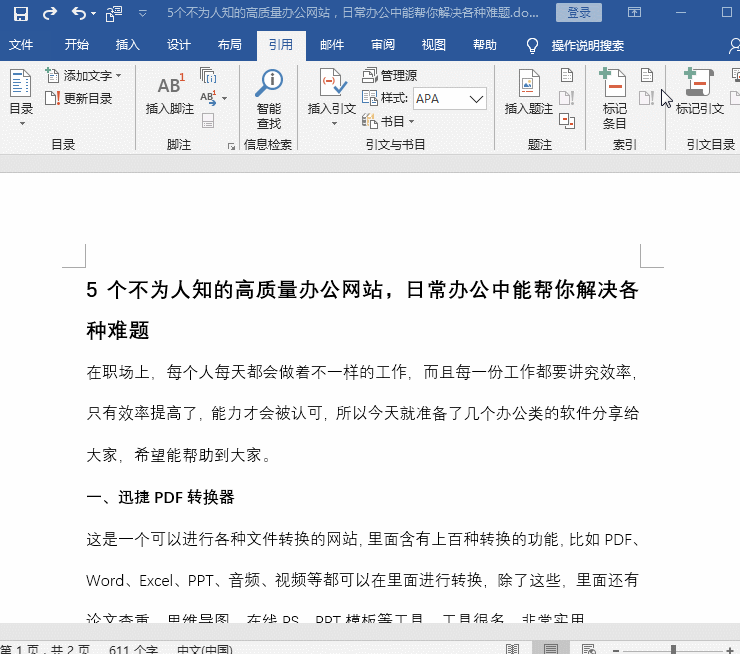The image size is (740, 654).
Task: Click Manage Sources (管理源) icon
Action: tap(390, 75)
